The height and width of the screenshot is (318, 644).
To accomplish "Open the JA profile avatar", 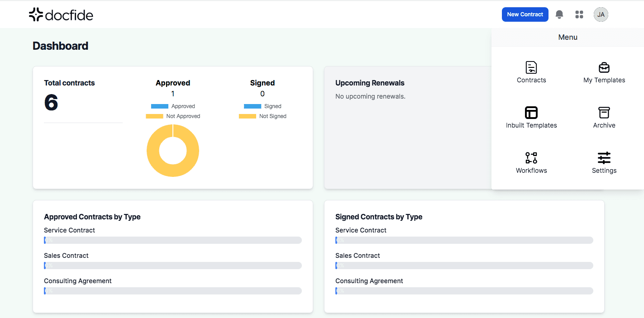I will coord(601,14).
